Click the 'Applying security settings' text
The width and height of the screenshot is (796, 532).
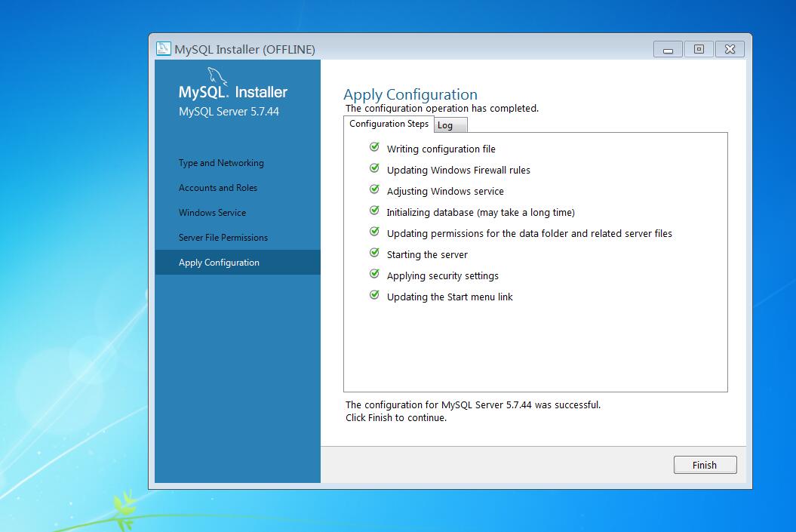pyautogui.click(x=443, y=276)
